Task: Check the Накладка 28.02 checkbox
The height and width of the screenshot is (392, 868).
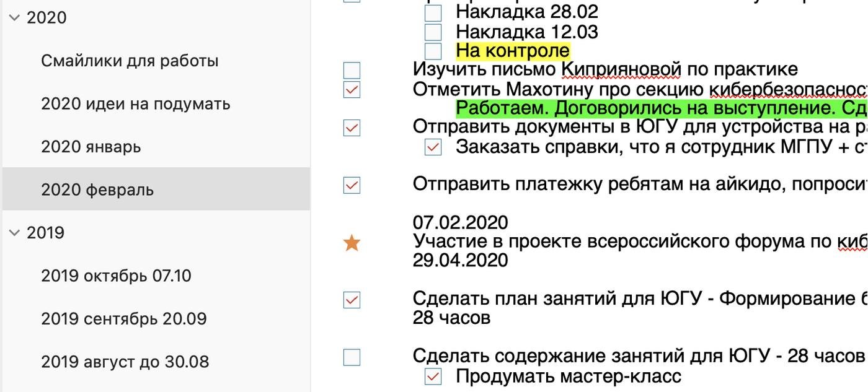Action: tap(433, 12)
